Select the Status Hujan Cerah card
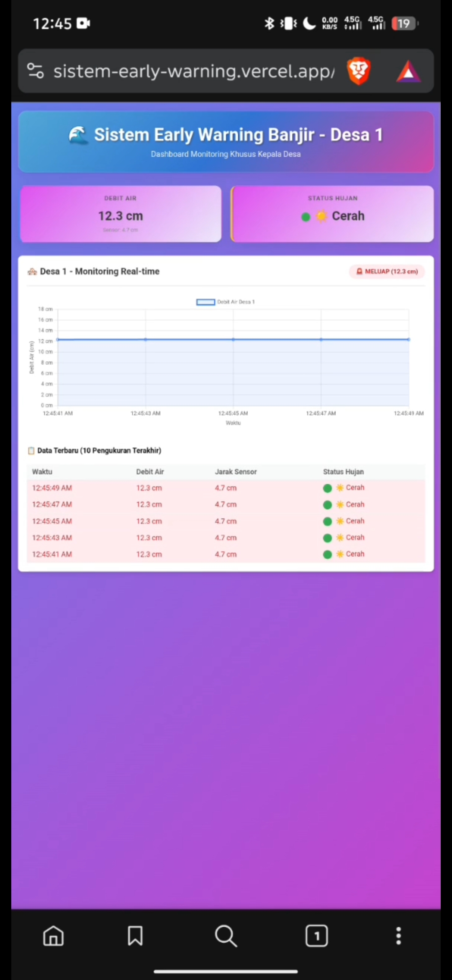This screenshot has height=980, width=452. 332,214
